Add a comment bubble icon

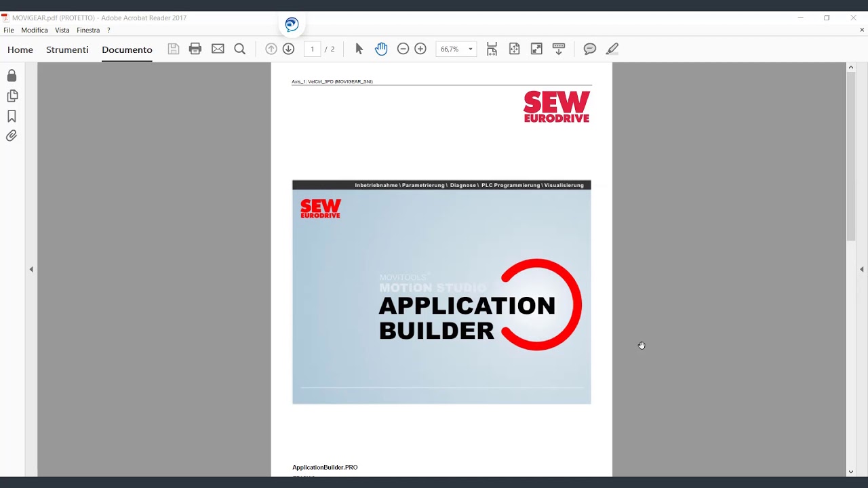pos(590,49)
